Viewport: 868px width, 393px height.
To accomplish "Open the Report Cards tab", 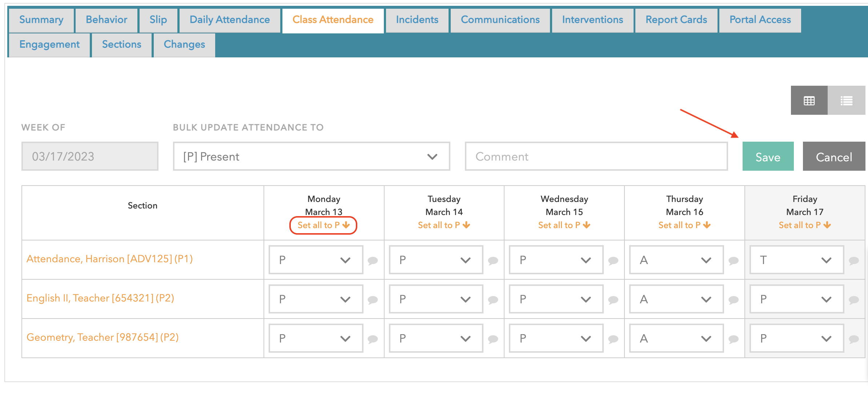I will click(676, 20).
